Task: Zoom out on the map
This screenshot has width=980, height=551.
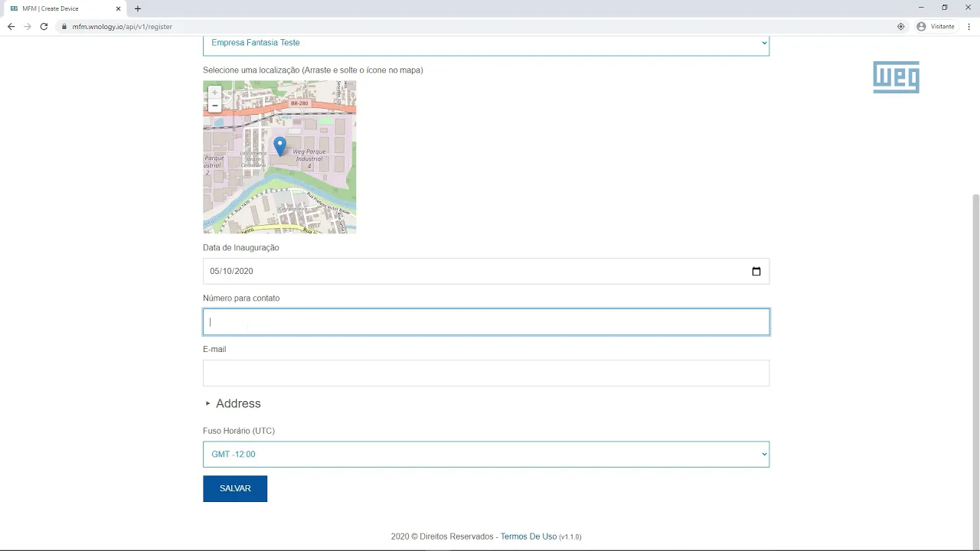Action: (214, 106)
